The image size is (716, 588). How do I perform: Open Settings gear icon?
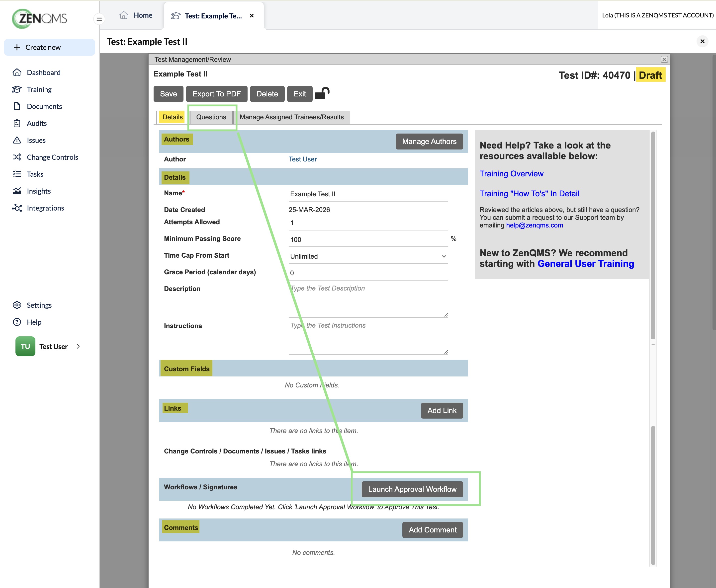pos(17,305)
